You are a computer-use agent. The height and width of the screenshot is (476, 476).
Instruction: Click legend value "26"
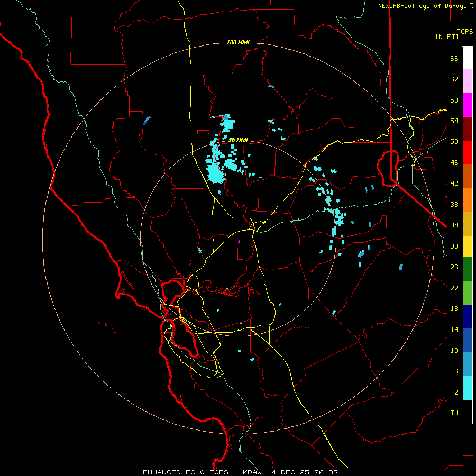pos(454,267)
